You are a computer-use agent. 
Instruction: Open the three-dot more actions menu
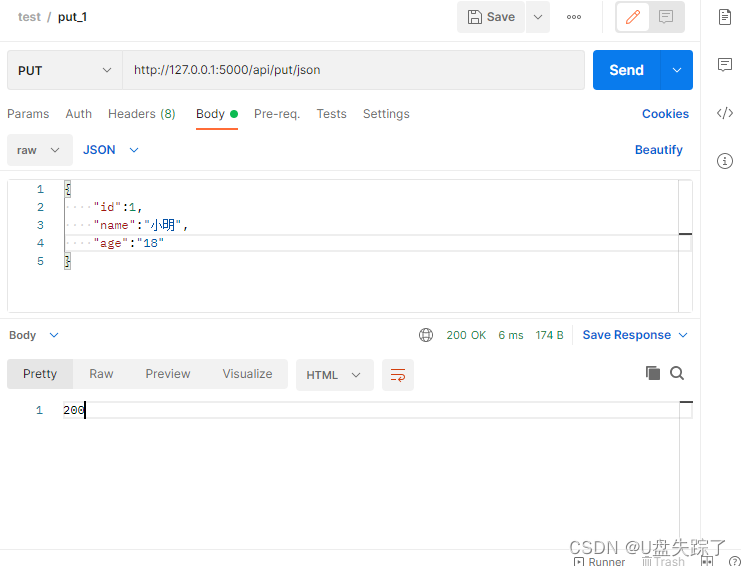574,17
